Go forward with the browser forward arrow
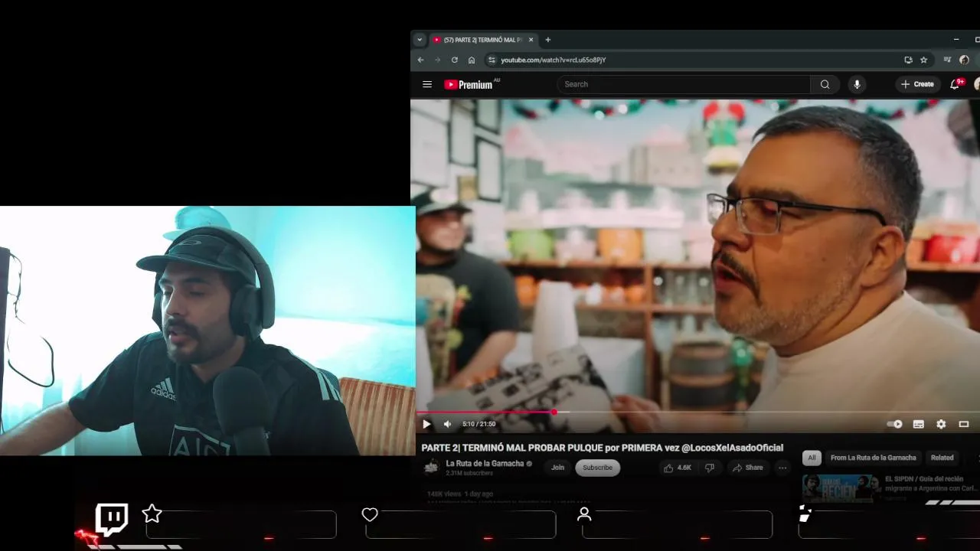The width and height of the screenshot is (980, 551). pyautogui.click(x=437, y=60)
